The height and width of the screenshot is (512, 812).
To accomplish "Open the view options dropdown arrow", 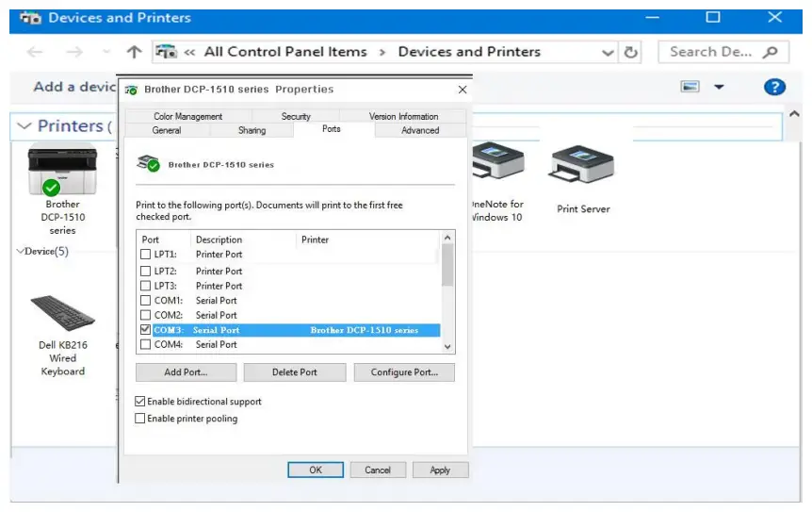I will click(719, 87).
